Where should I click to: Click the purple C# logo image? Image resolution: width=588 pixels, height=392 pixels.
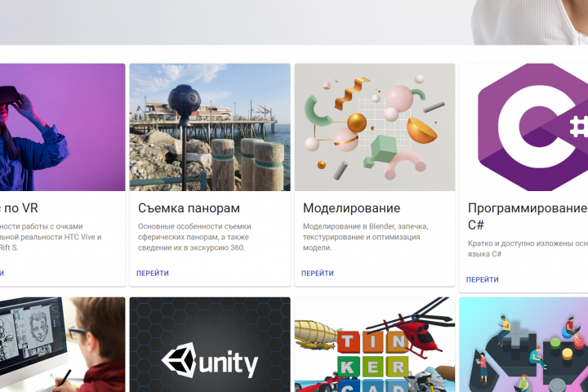pos(523,127)
